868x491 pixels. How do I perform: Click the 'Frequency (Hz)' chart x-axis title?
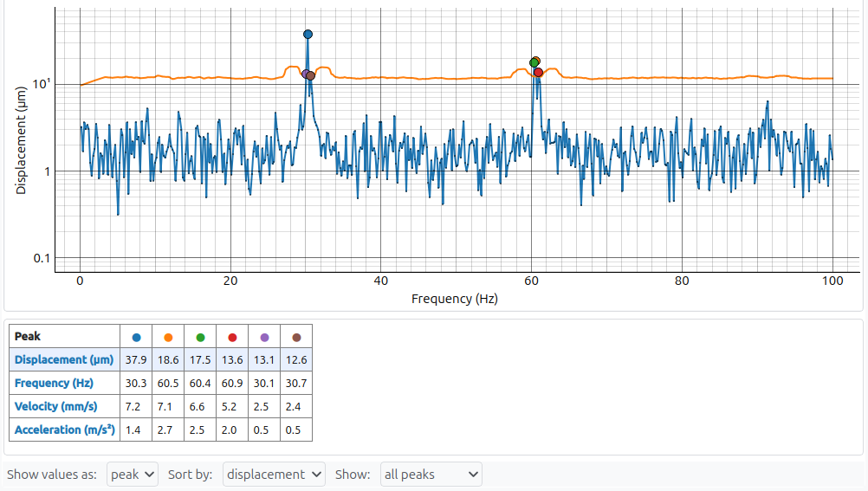tap(455, 299)
